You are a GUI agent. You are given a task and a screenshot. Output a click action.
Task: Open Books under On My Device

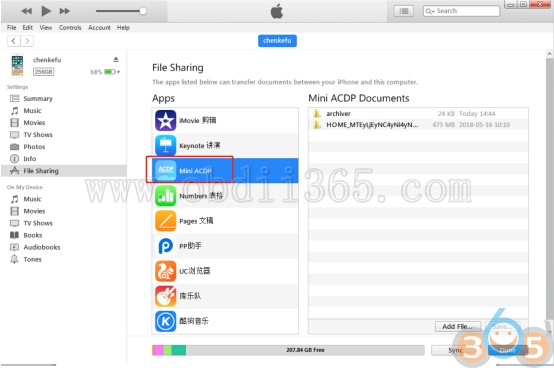click(x=33, y=235)
